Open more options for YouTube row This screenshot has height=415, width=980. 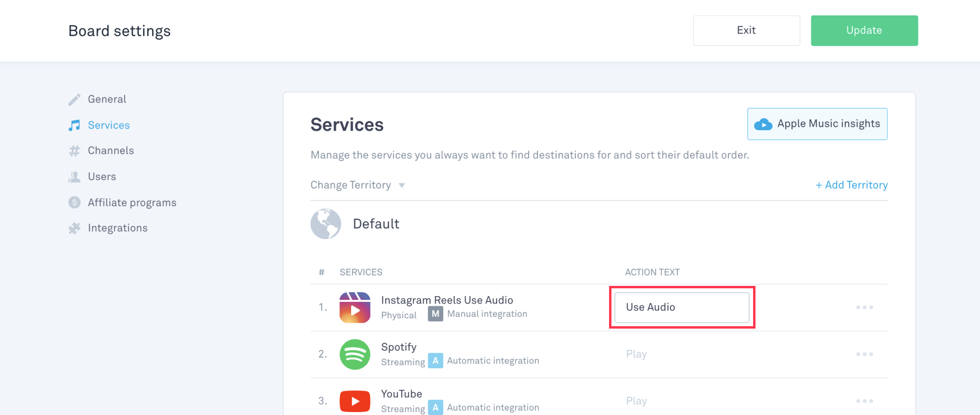864,401
